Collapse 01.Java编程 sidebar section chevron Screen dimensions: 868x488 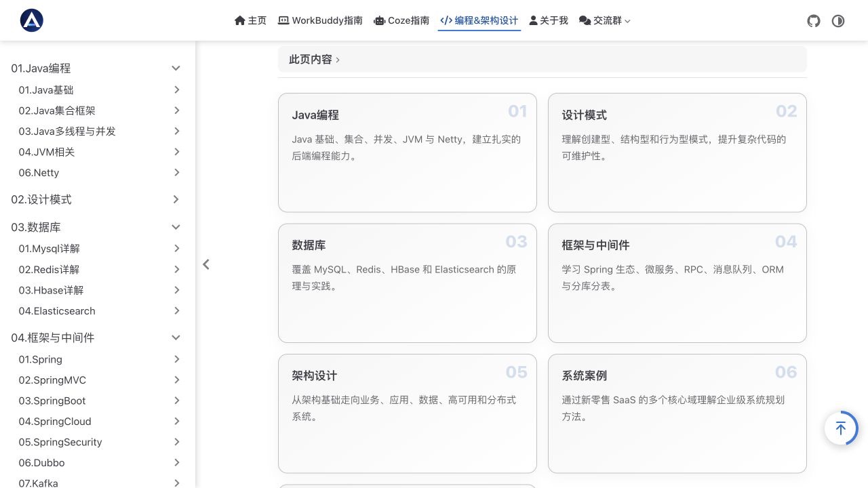[176, 68]
